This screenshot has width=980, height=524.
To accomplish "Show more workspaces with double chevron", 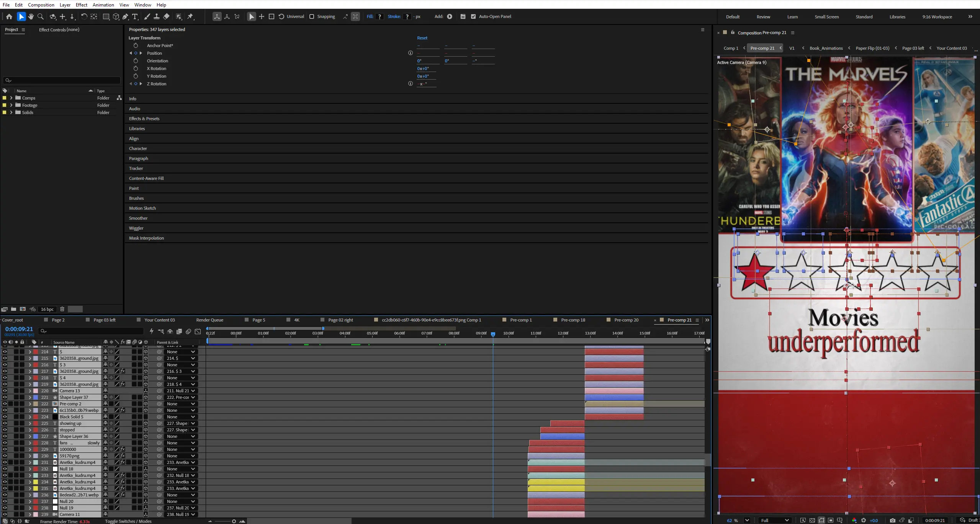I will coord(970,16).
